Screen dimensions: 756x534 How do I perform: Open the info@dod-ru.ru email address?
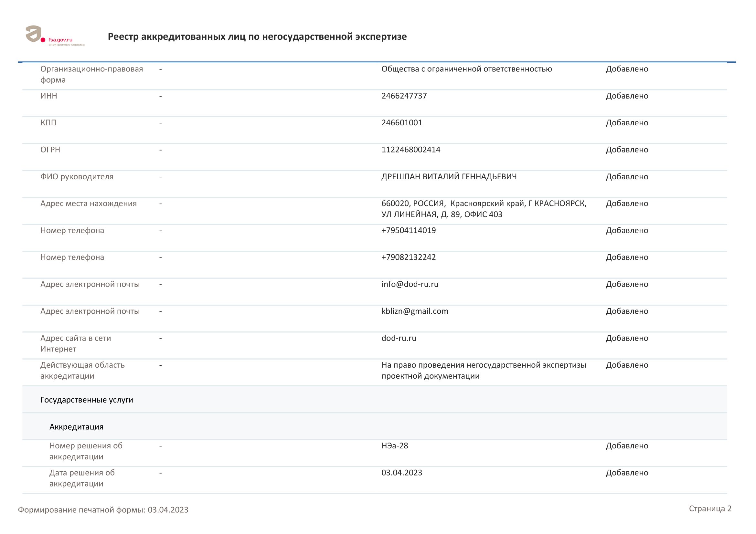pos(410,284)
